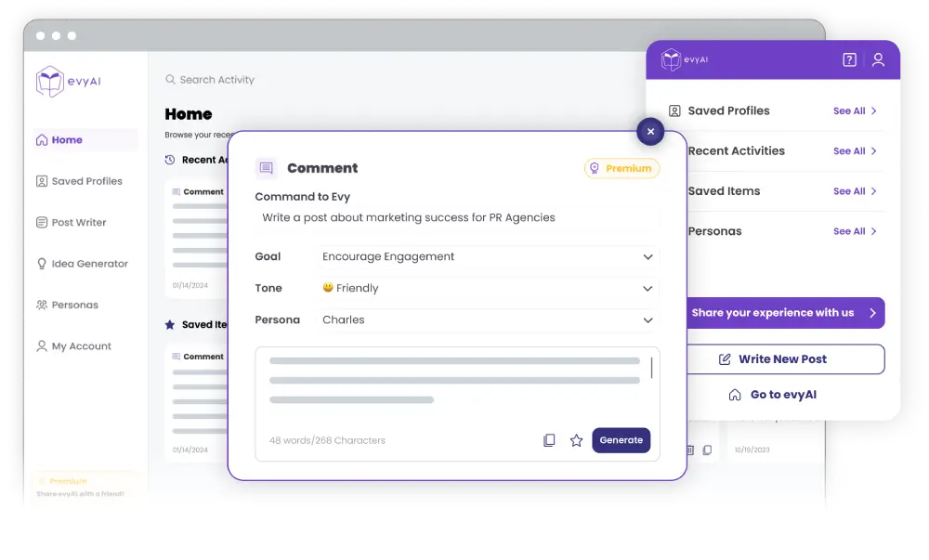
Task: Open the user profile icon in purple header
Action: [x=878, y=59]
